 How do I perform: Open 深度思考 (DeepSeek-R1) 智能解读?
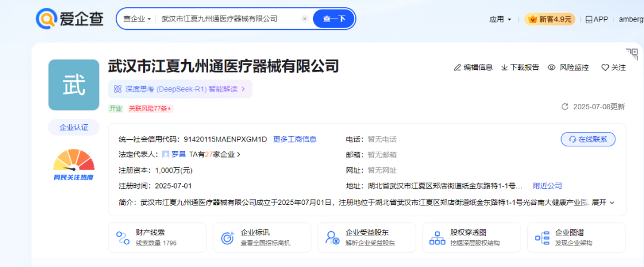click(x=180, y=89)
